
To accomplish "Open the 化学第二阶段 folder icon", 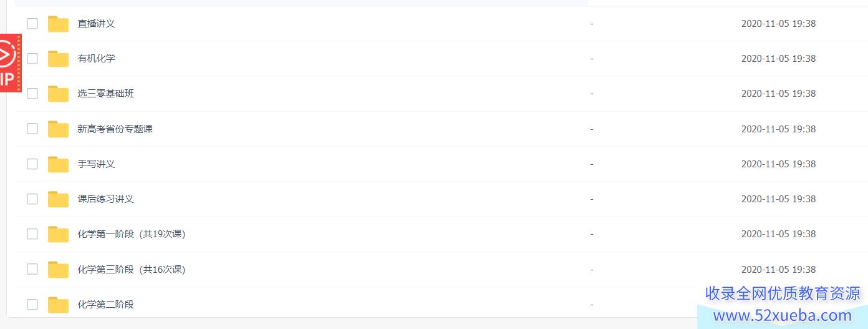I will tap(58, 305).
